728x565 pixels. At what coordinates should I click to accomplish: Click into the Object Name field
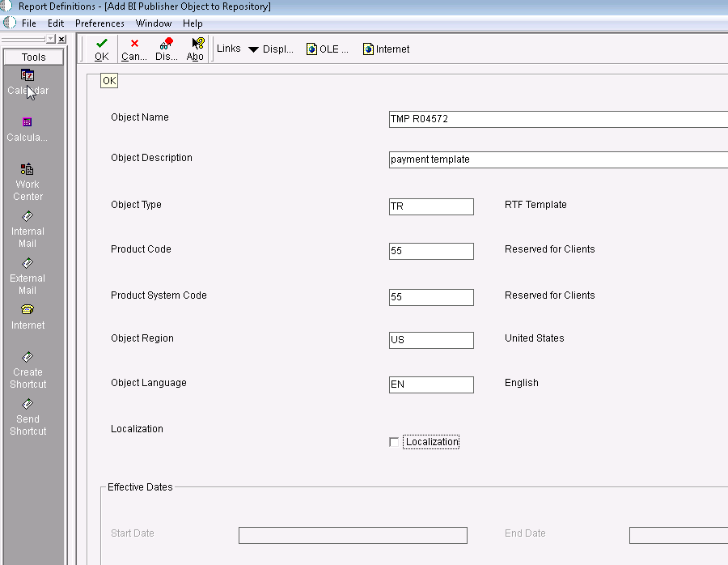[x=558, y=119]
